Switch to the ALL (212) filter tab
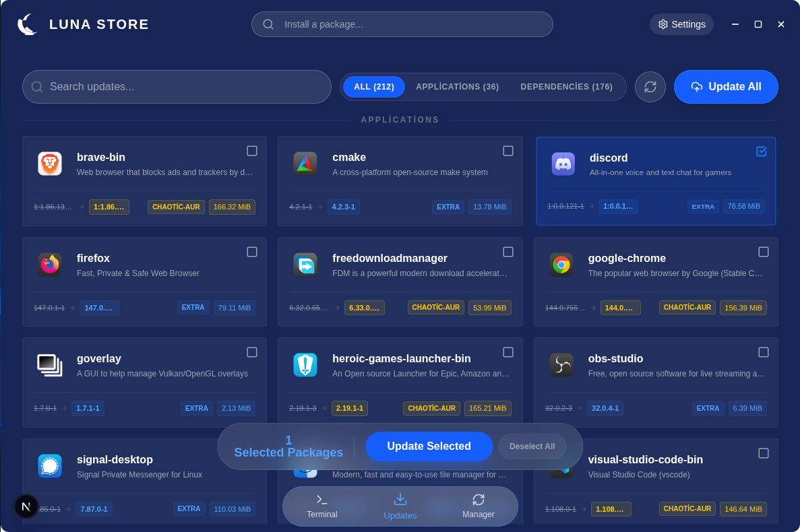 (374, 87)
